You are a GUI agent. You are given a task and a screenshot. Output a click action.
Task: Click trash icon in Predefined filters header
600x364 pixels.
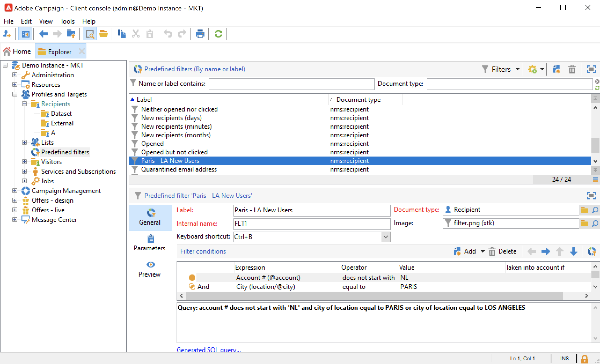(x=572, y=69)
